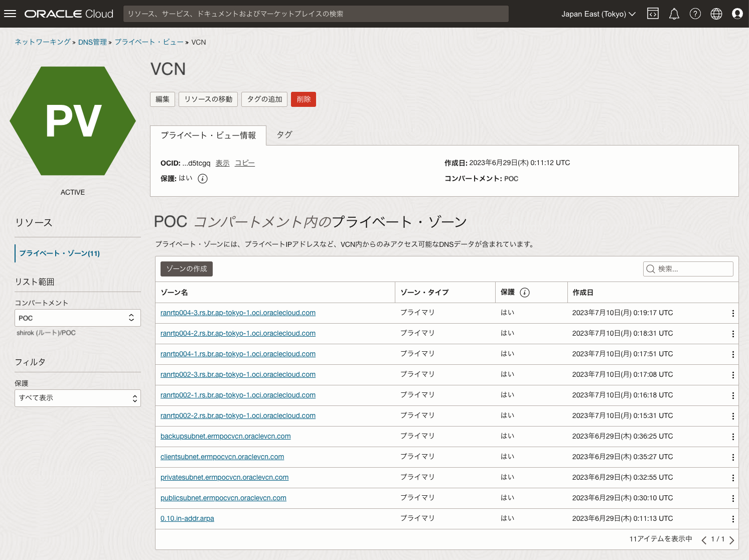Open actions menu for ranrtp004-1 zone row
749x560 pixels.
coord(733,354)
